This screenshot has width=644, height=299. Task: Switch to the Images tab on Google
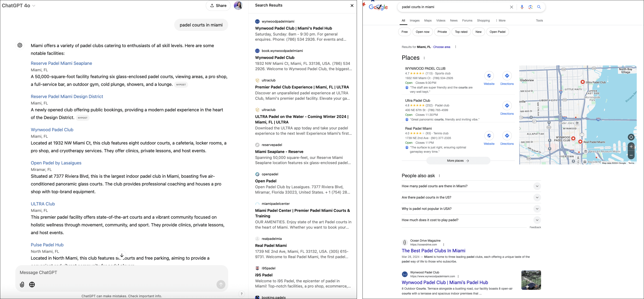point(415,20)
